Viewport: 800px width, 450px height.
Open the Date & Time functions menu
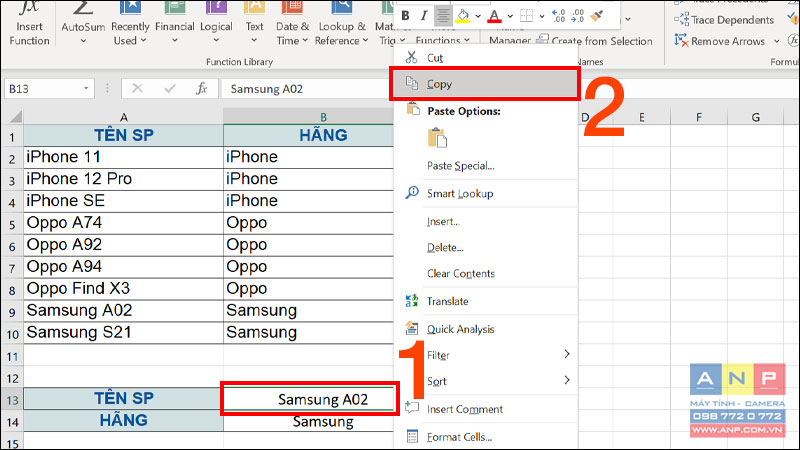tap(292, 24)
